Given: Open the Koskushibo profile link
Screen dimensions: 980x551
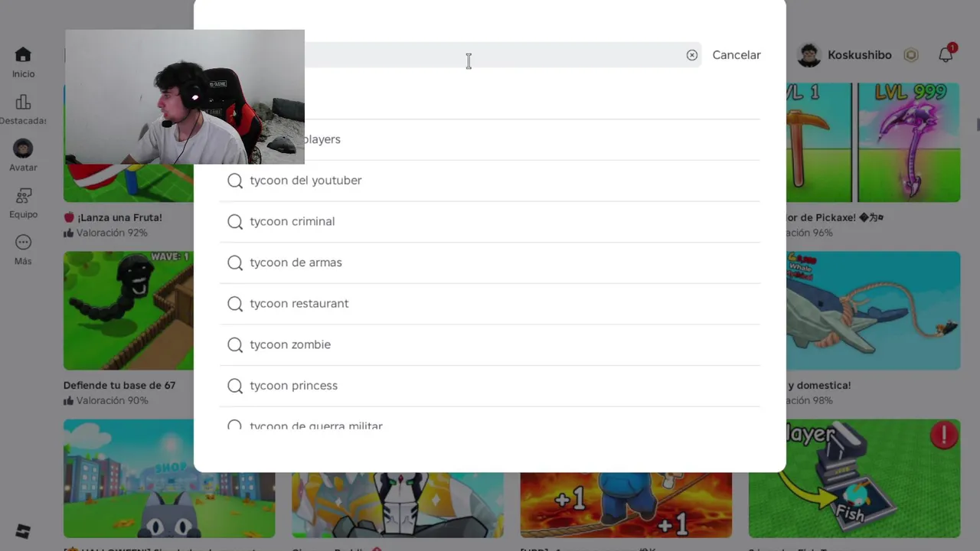Looking at the screenshot, I should pos(845,55).
